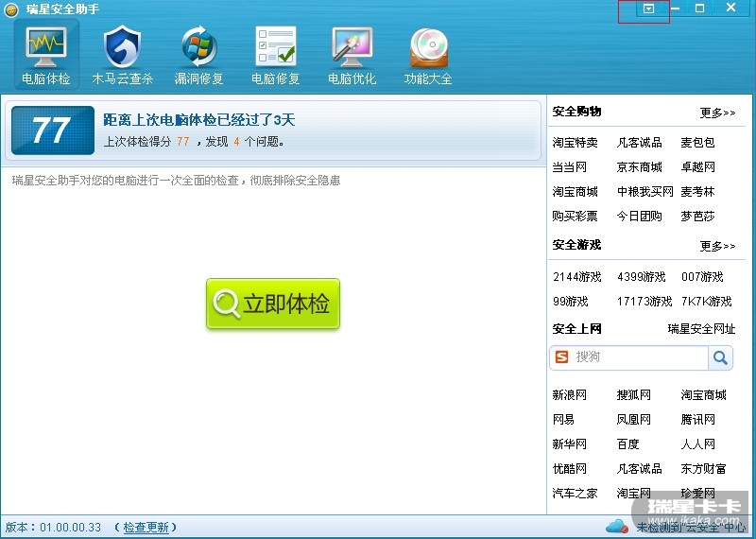Open the 今日团购 link
The image size is (756, 539).
tap(640, 217)
